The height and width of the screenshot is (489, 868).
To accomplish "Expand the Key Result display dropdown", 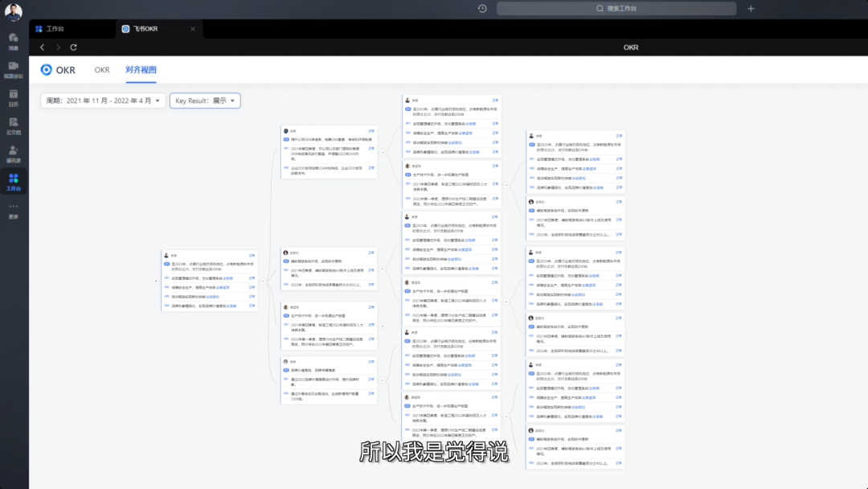I will (x=205, y=101).
